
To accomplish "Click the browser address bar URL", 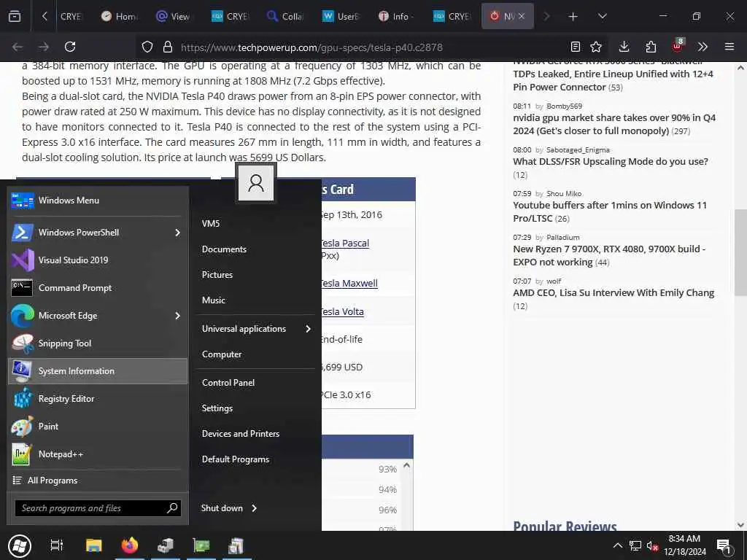I will [311, 47].
